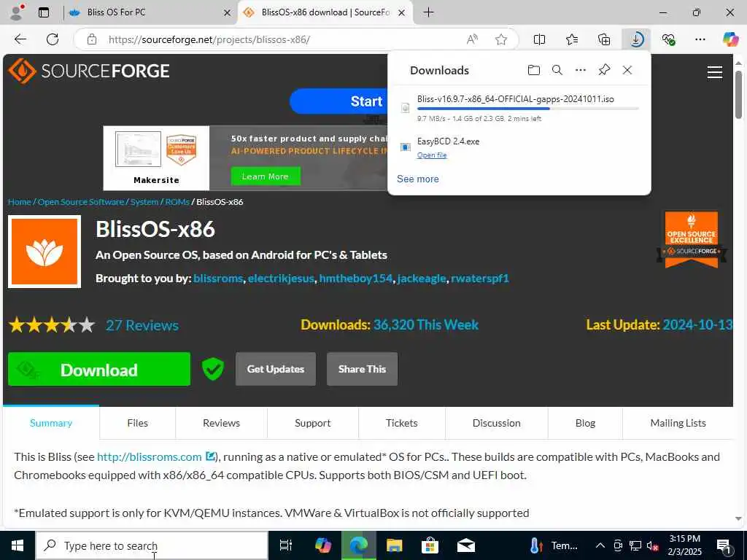Open more options in Downloads panel

(x=580, y=71)
